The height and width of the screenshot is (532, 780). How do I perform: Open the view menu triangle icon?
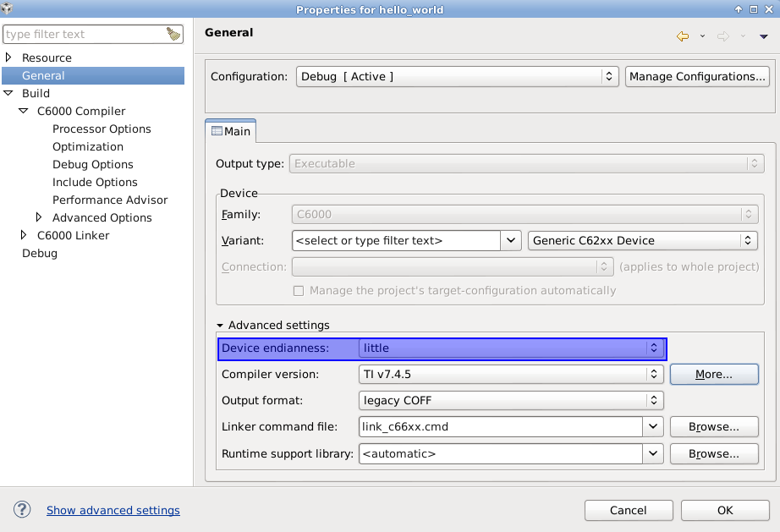[764, 36]
